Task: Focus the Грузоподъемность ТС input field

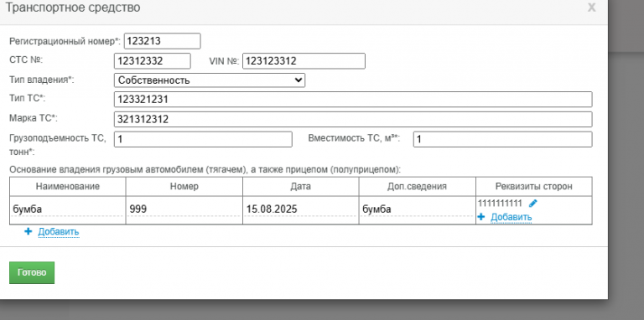Action: point(203,140)
